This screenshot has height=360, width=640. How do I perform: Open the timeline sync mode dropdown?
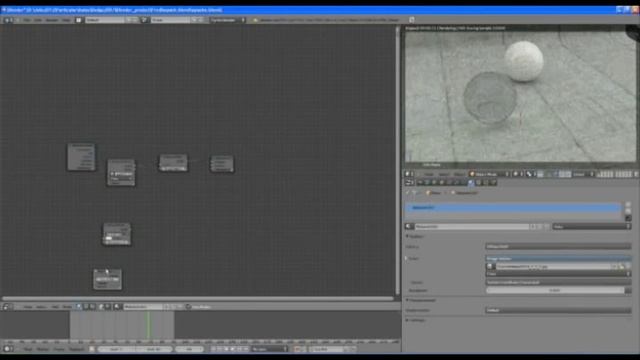point(269,349)
